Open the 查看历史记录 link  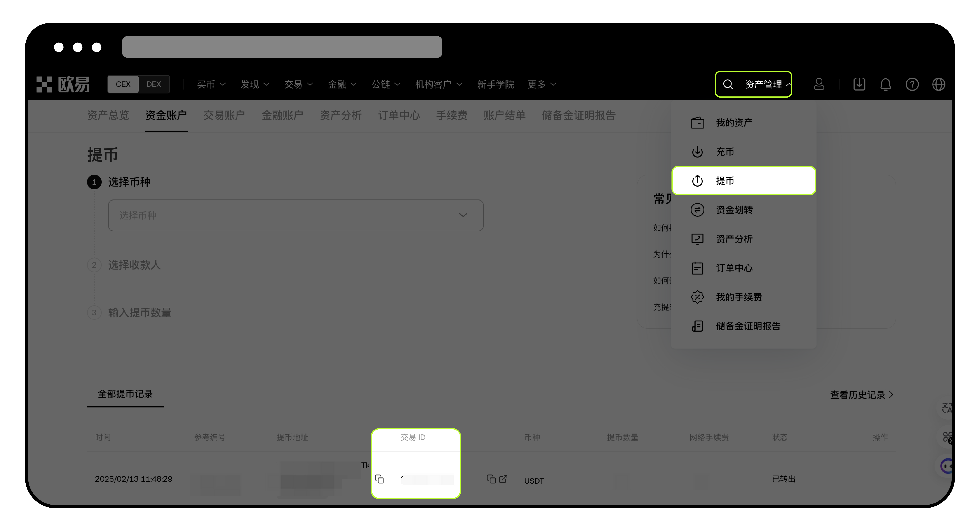coord(862,395)
